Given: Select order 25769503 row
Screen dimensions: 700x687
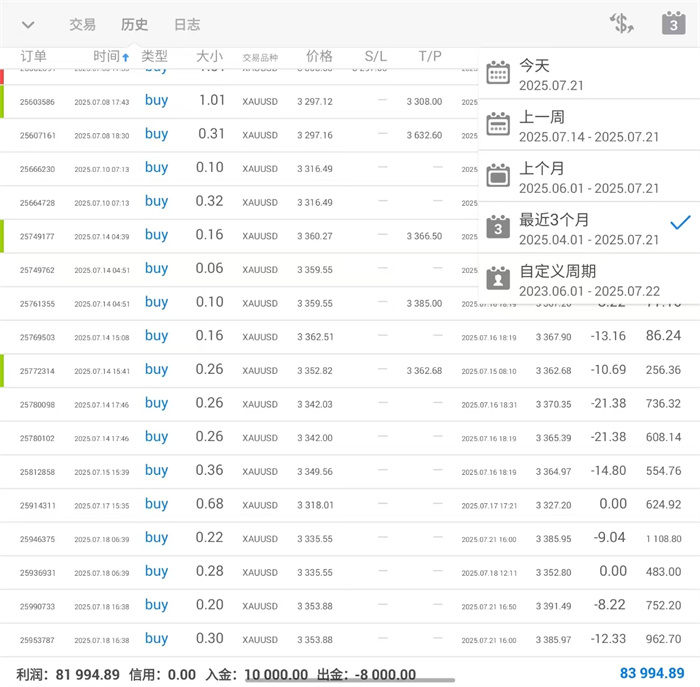Looking at the screenshot, I should pyautogui.click(x=350, y=337).
